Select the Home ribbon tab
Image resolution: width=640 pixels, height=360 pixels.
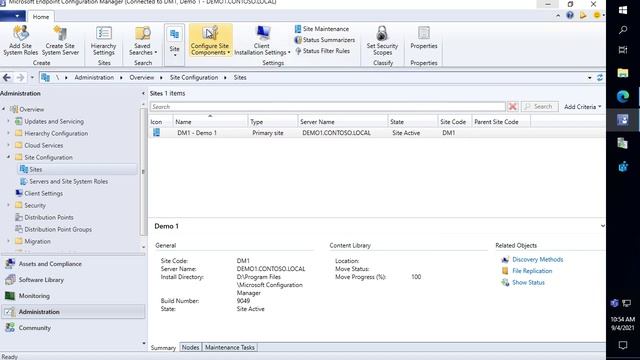tap(41, 17)
